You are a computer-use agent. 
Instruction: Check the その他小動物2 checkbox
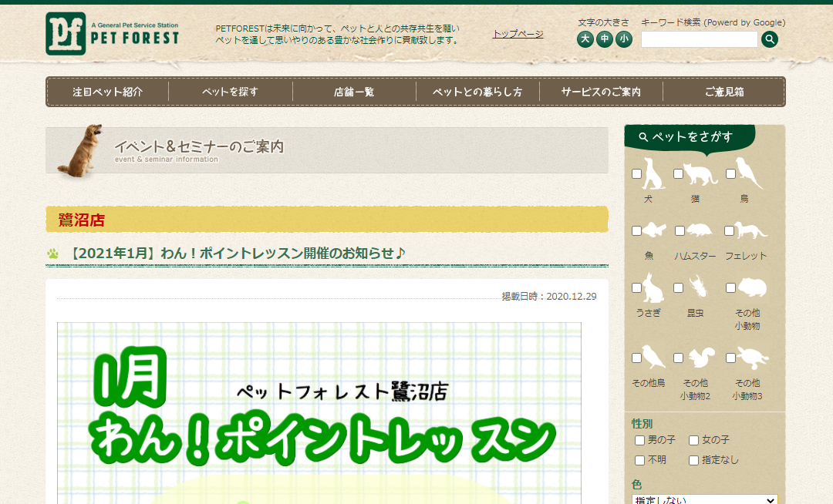678,358
